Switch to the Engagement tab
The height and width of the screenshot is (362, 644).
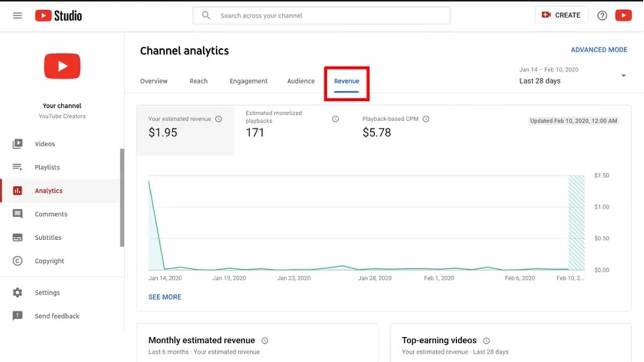[248, 81]
